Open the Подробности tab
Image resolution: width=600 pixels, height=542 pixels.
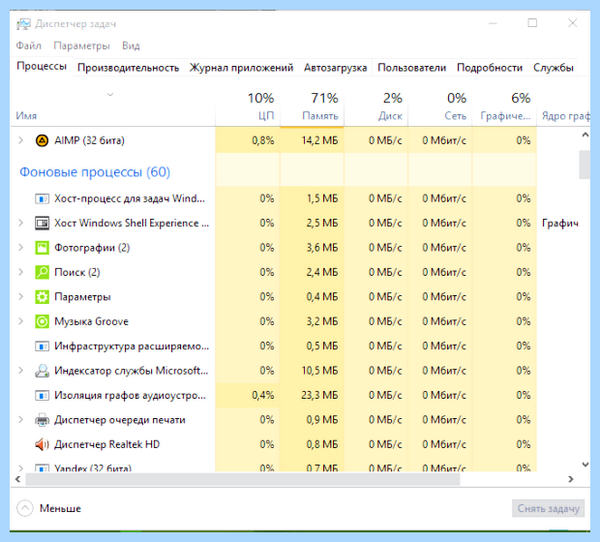coord(489,68)
